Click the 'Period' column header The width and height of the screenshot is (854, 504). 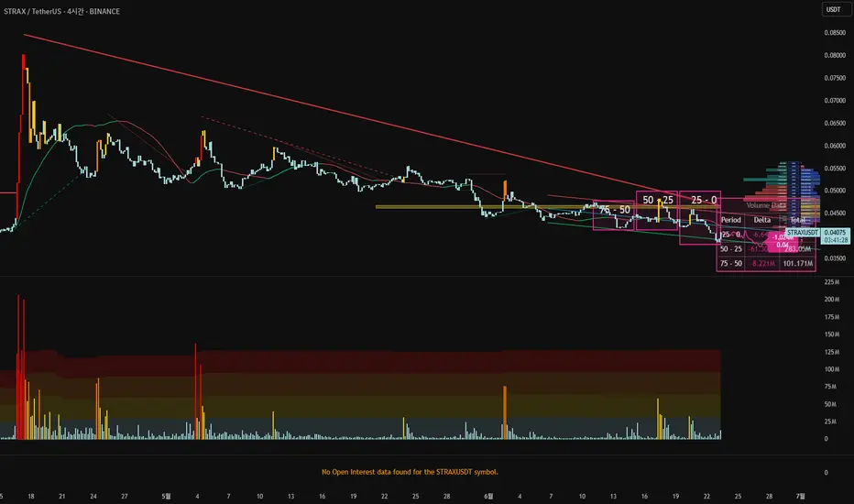(730, 220)
